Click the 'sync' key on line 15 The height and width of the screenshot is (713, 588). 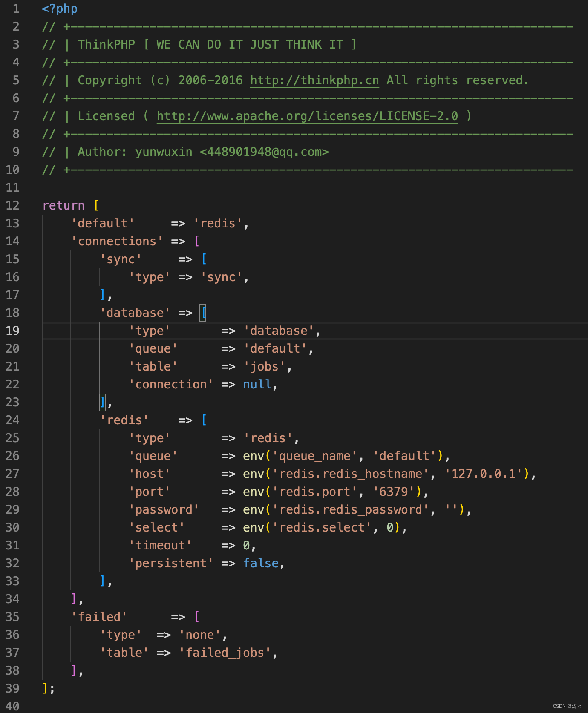[x=121, y=259]
